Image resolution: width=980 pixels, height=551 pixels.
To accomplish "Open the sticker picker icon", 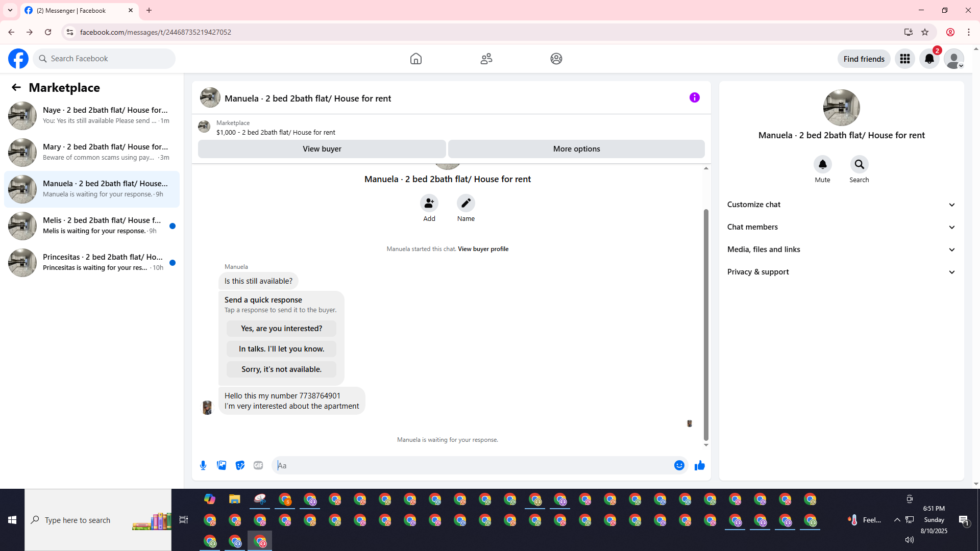I will click(x=240, y=465).
